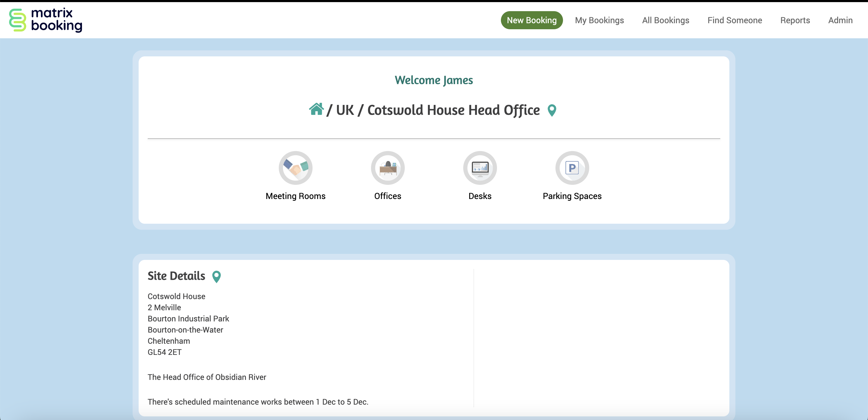Click the Desks text label
Image resolution: width=868 pixels, height=420 pixels.
coord(480,196)
